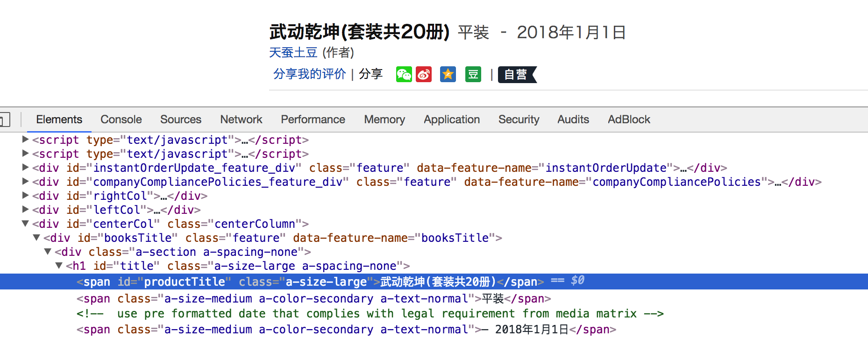Click the companyCompliancePolicies data-feature-name value

[677, 182]
